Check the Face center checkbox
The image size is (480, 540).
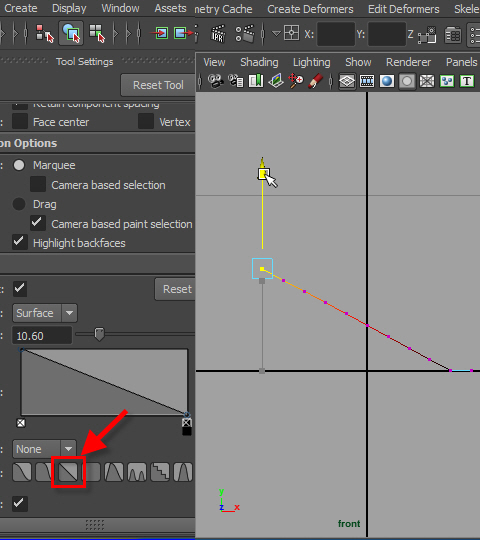pyautogui.click(x=20, y=122)
